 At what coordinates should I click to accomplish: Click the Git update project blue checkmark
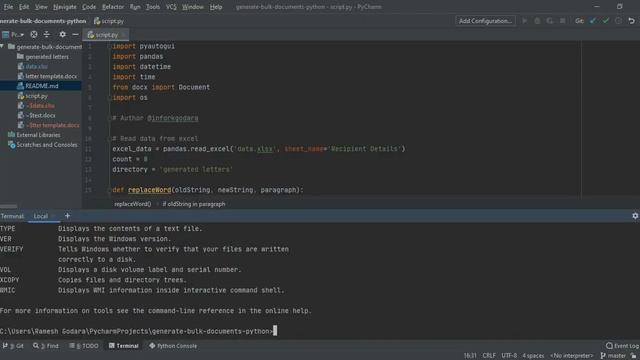tap(593, 21)
